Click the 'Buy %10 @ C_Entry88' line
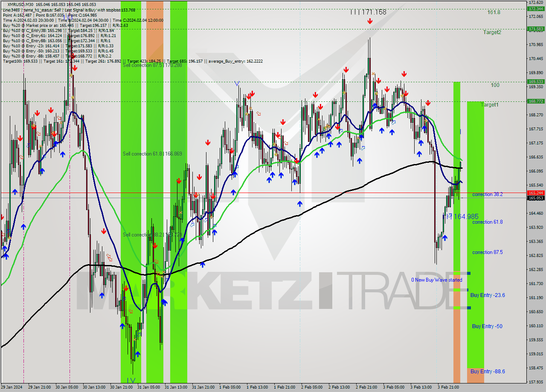The width and height of the screenshot is (546, 392). (x=56, y=40)
